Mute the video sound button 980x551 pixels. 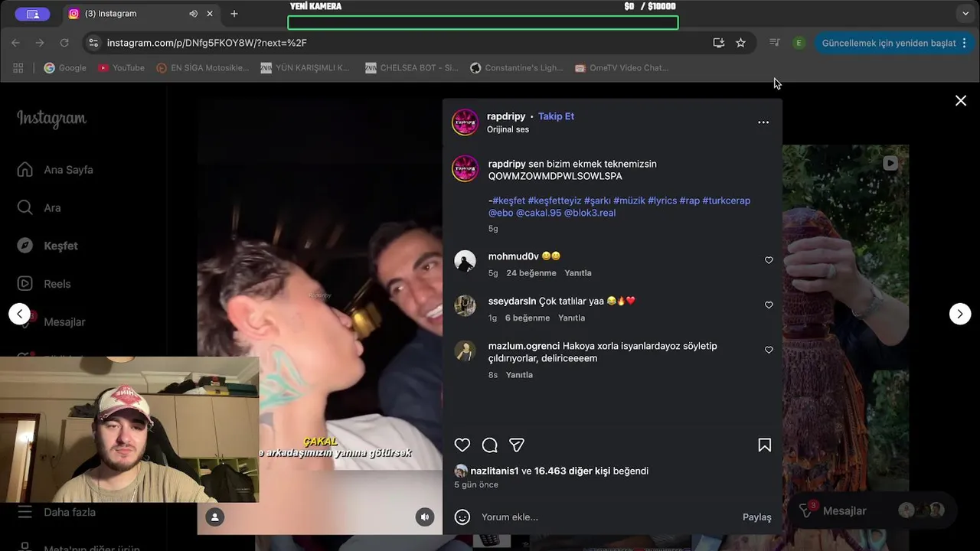click(x=425, y=517)
